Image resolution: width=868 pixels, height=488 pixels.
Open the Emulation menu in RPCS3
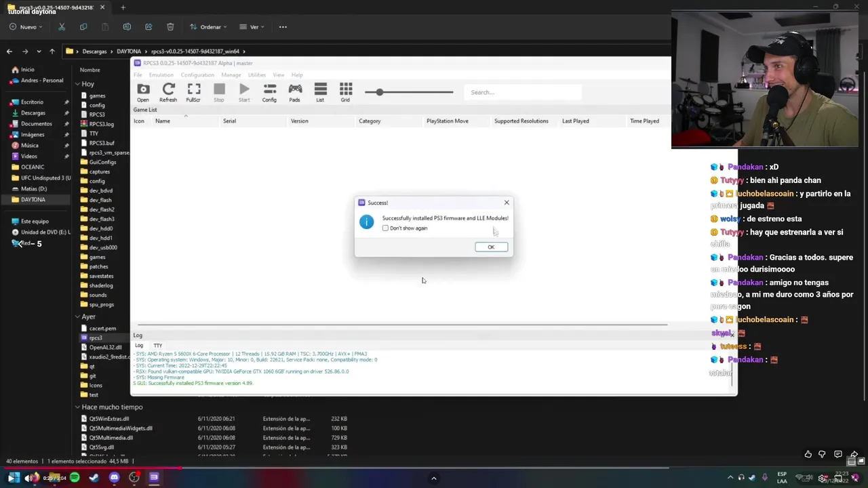coord(161,75)
